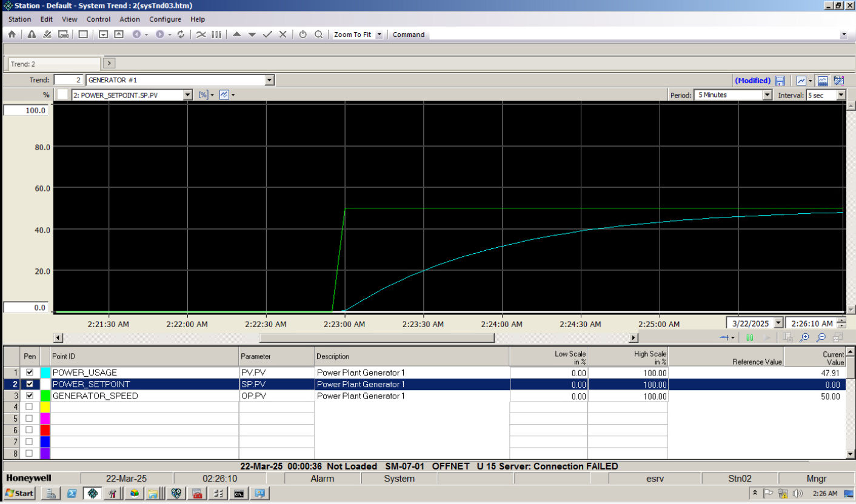856x504 pixels.
Task: Open the Edit menu
Action: 47,19
